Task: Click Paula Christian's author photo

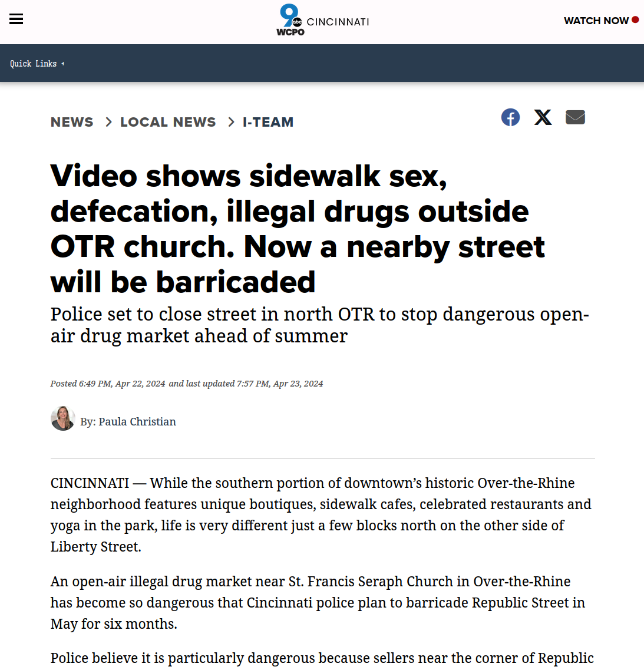Action: click(63, 418)
